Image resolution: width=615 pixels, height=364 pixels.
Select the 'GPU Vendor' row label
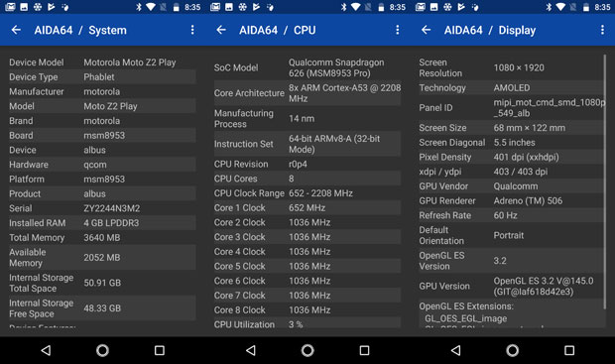click(x=443, y=185)
